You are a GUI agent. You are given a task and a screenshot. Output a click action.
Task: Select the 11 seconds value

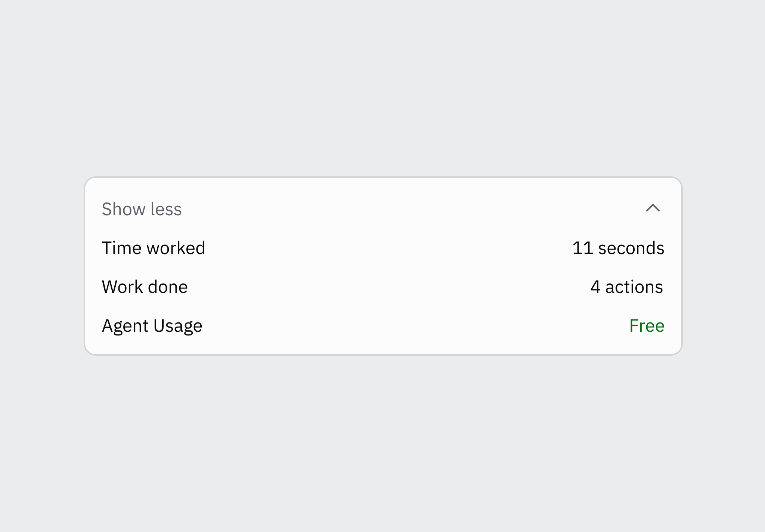(619, 248)
